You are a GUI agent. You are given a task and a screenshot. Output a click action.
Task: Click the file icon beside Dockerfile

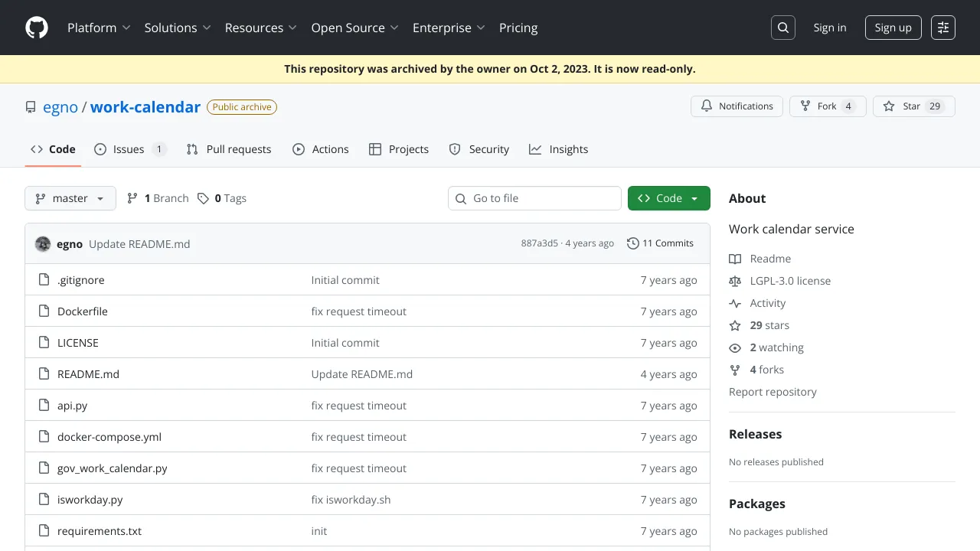click(44, 311)
